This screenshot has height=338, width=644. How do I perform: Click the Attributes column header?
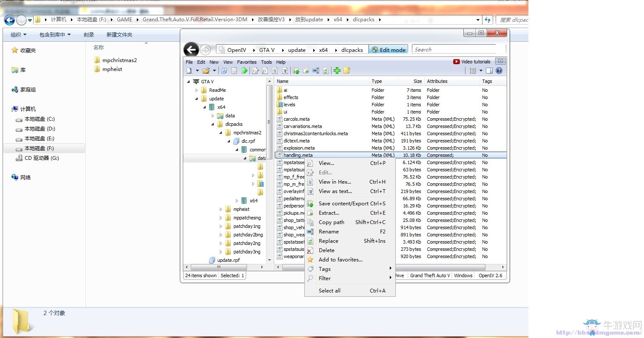(451, 81)
